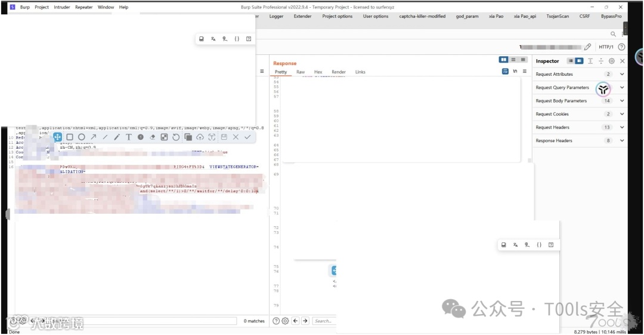Select the Render response view tab
644x335 pixels.
tap(339, 72)
